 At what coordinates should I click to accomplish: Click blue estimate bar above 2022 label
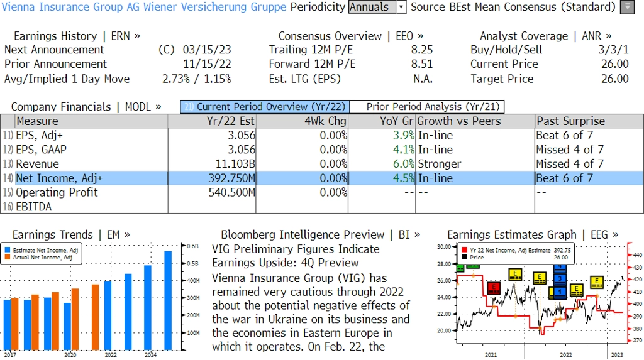[x=108, y=315]
